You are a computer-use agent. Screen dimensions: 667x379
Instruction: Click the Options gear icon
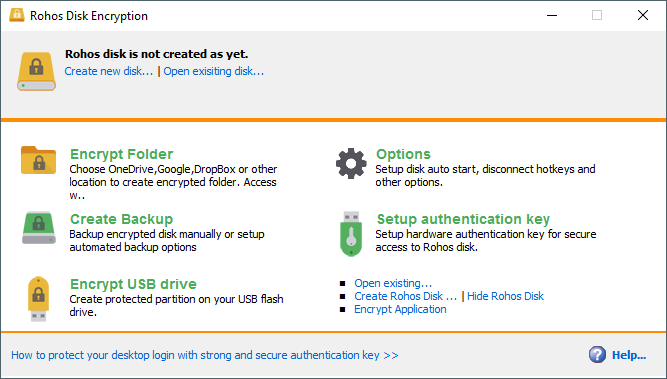(351, 163)
